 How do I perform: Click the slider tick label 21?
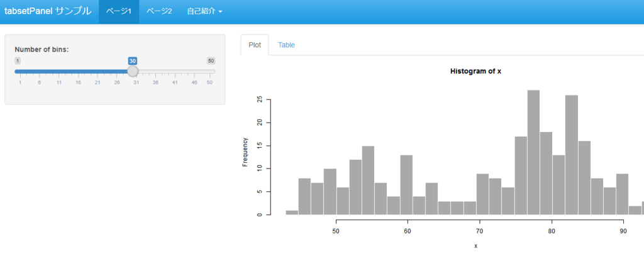(97, 82)
